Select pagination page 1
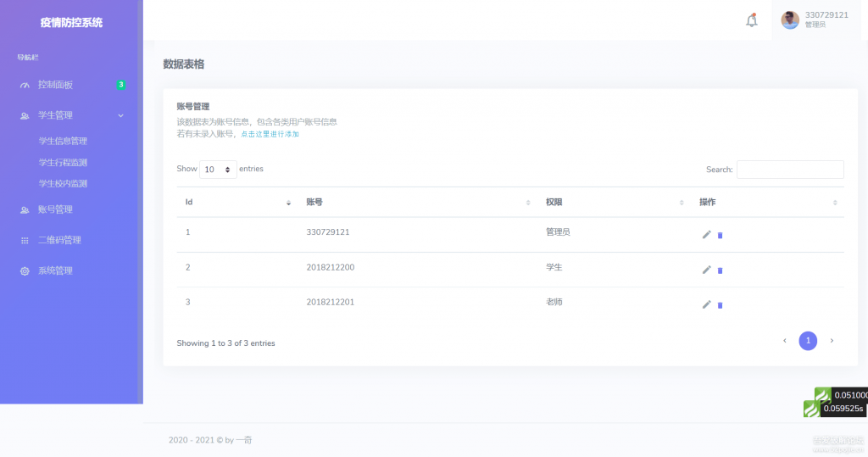Viewport: 868px width, 457px height. [x=808, y=341]
